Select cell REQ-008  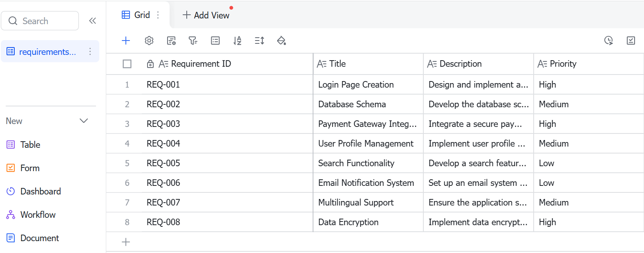(x=227, y=222)
